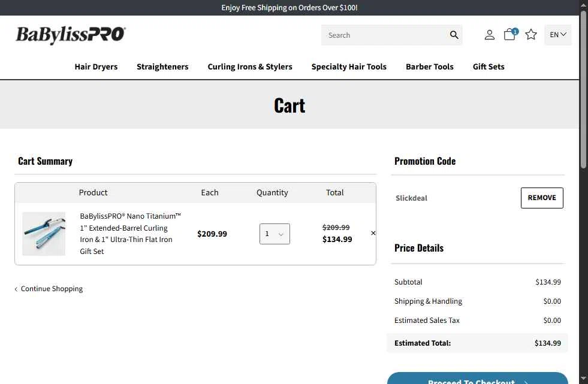
Task: Open Curling Irons & Stylers menu
Action: click(250, 66)
